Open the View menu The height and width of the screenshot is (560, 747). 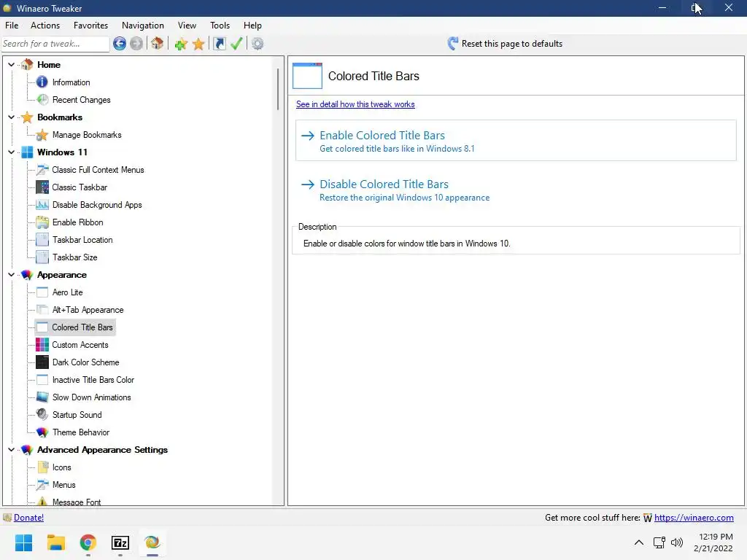pos(187,26)
